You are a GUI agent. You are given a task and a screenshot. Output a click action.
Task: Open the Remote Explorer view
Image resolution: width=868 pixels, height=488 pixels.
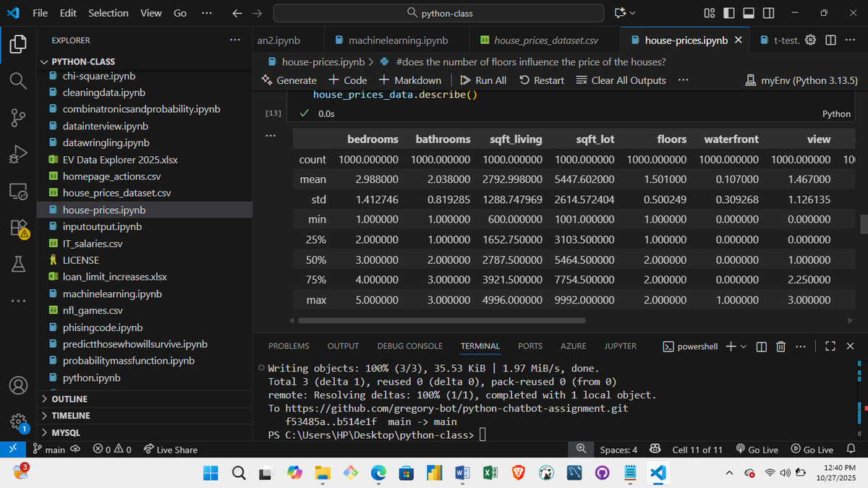(18, 192)
